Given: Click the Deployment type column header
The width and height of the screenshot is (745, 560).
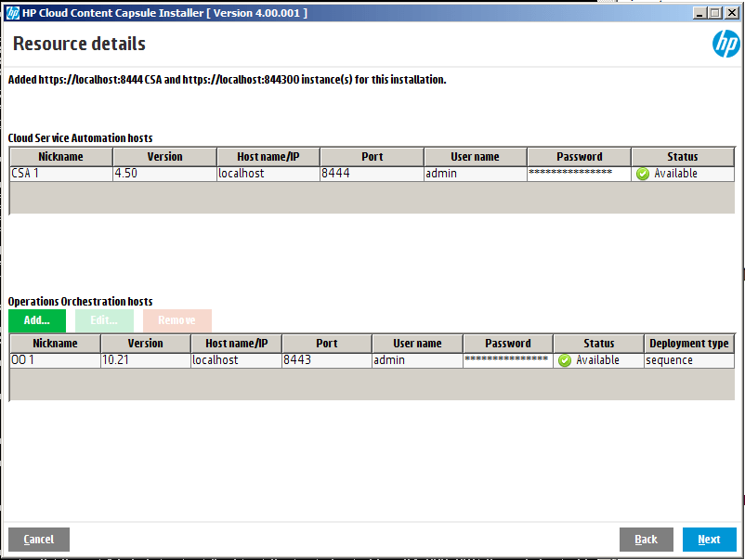Looking at the screenshot, I should point(688,343).
